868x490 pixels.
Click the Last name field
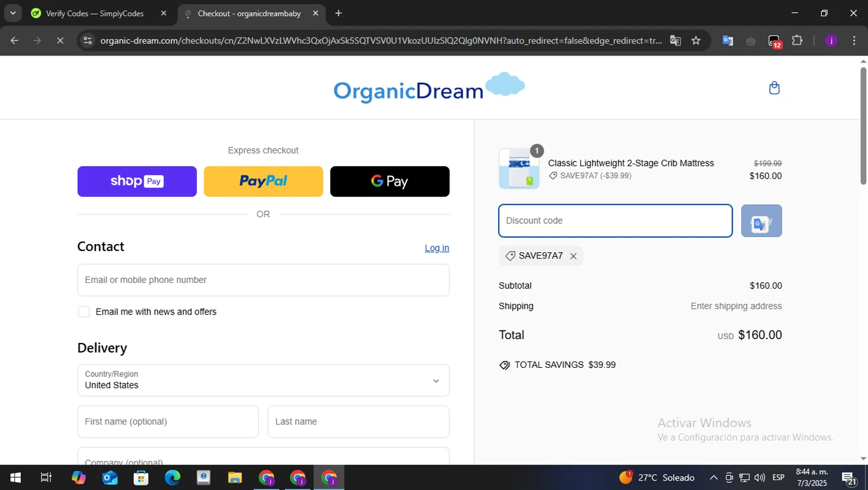tap(359, 422)
